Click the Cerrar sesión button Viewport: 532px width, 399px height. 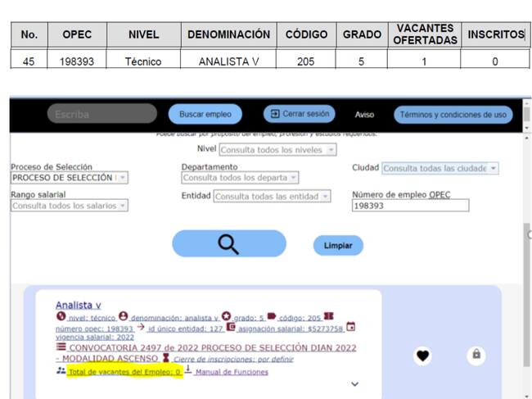[300, 114]
